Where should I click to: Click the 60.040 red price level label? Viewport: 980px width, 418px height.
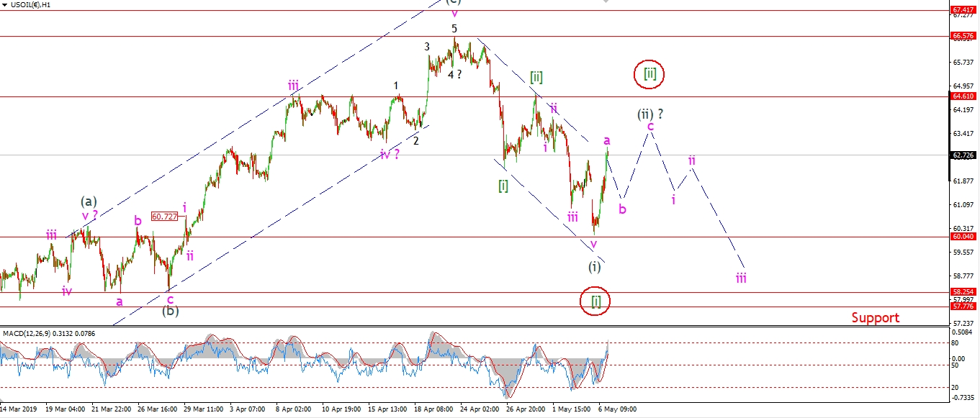(x=963, y=237)
